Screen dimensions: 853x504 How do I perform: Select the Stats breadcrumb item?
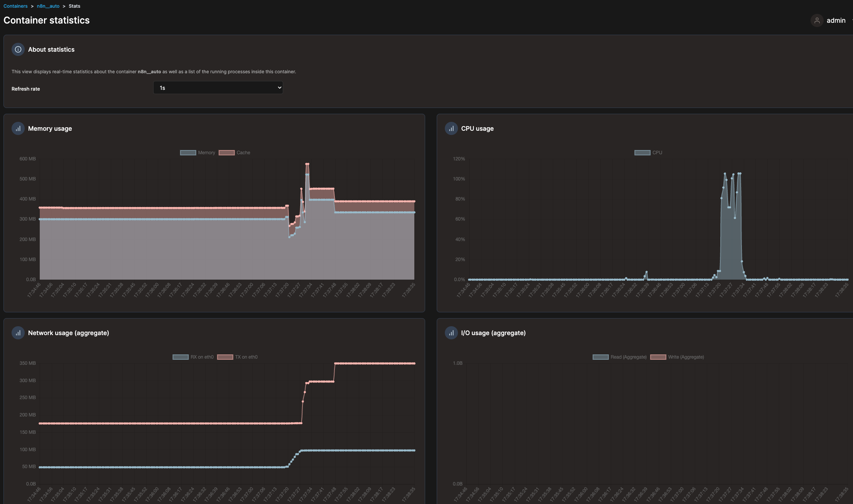click(x=74, y=6)
